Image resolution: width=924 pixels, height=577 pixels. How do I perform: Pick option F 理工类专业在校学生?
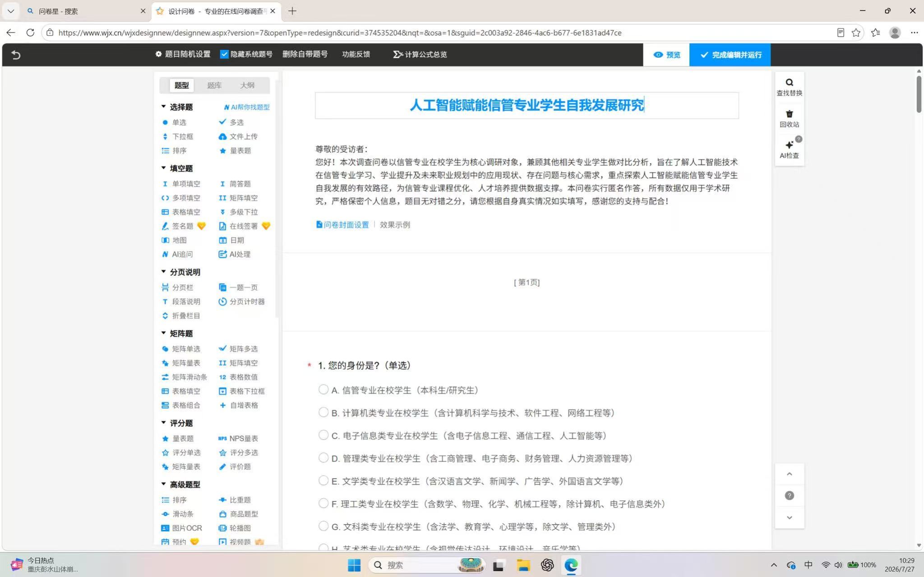(x=323, y=503)
